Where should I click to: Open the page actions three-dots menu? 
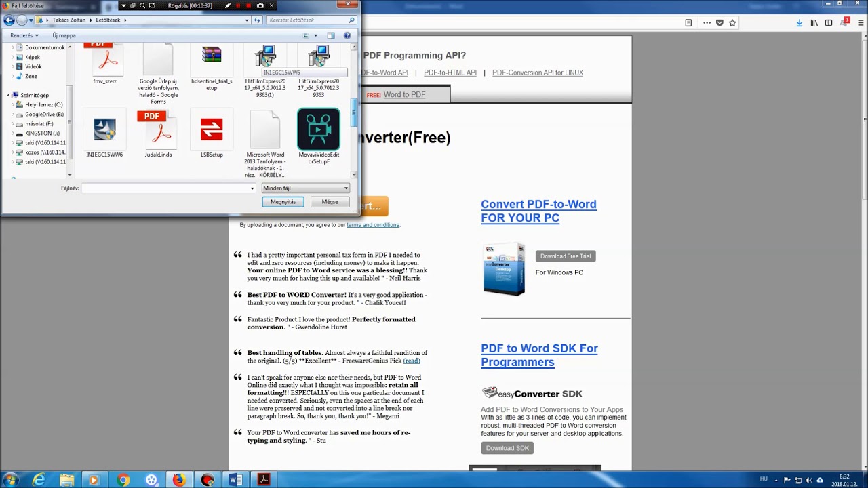tap(707, 22)
